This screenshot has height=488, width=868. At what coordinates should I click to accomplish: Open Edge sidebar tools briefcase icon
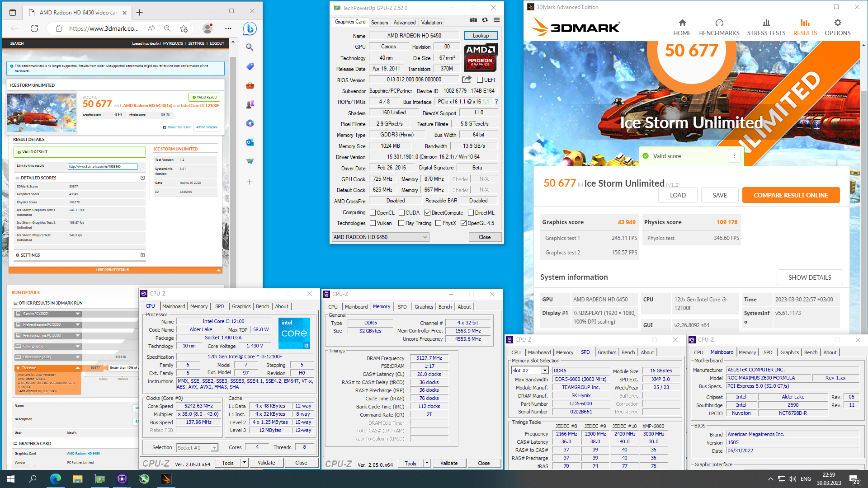point(250,85)
